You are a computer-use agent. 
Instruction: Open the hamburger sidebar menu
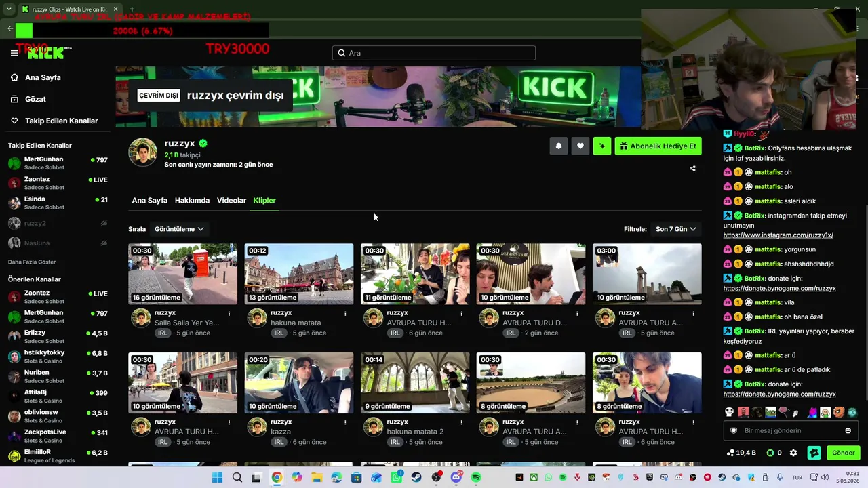[x=14, y=53]
